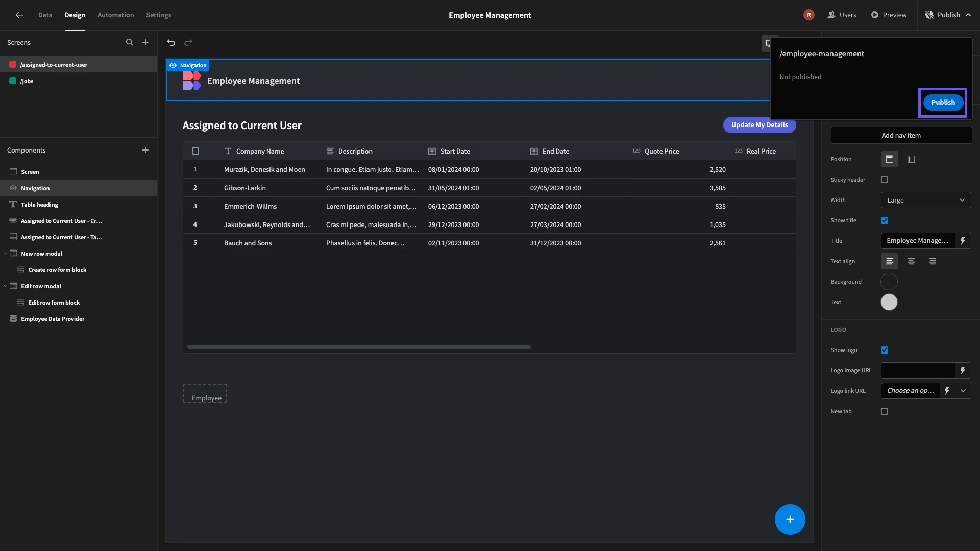Click the undo arrow icon

[171, 43]
